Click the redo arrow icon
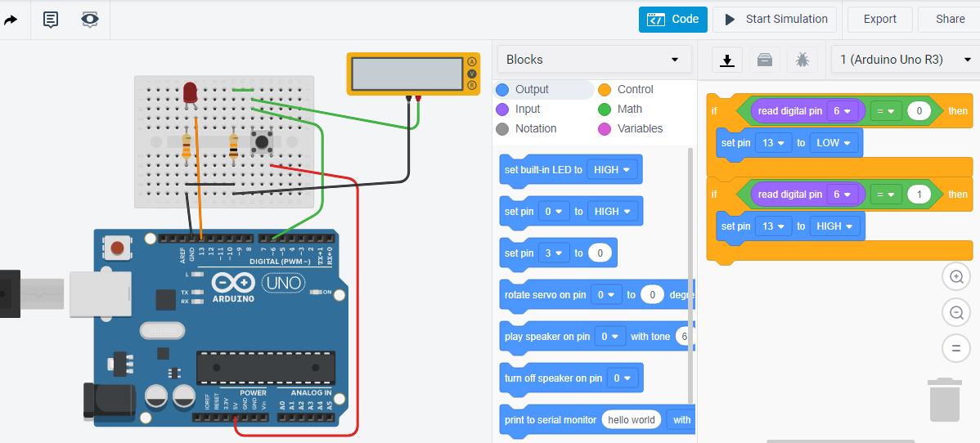980x443 pixels. coord(11,20)
